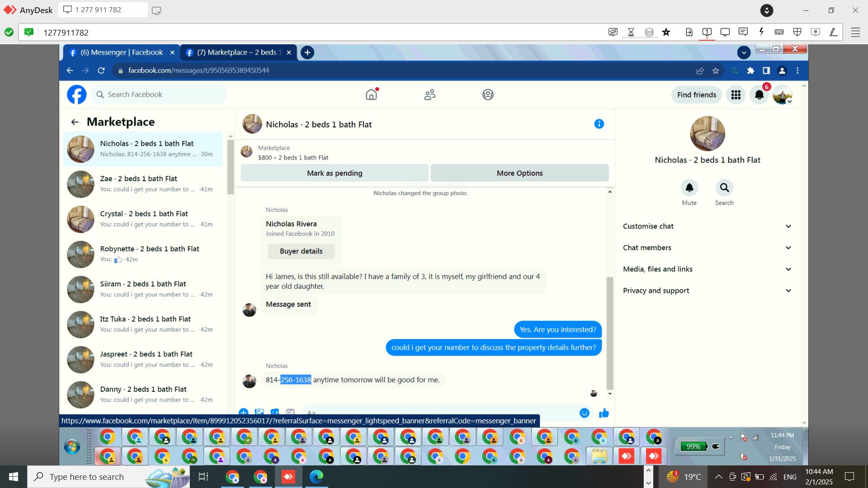Bookmark this page with the star icon

pos(715,70)
